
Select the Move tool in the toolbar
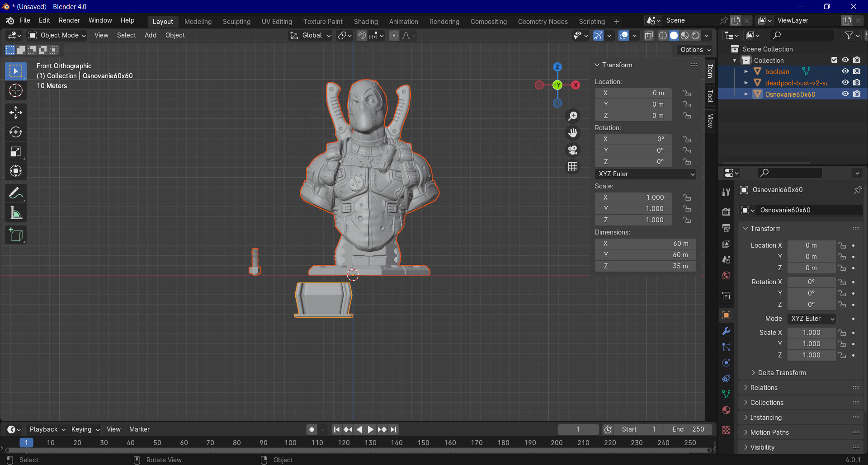pyautogui.click(x=16, y=112)
